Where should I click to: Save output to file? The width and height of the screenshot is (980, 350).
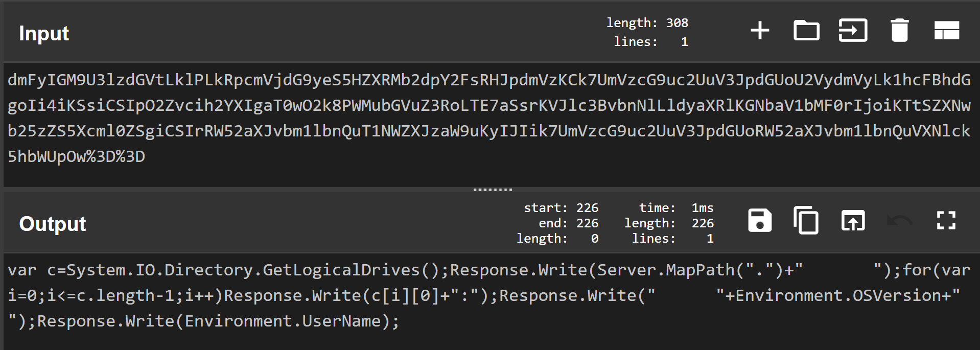(x=760, y=221)
